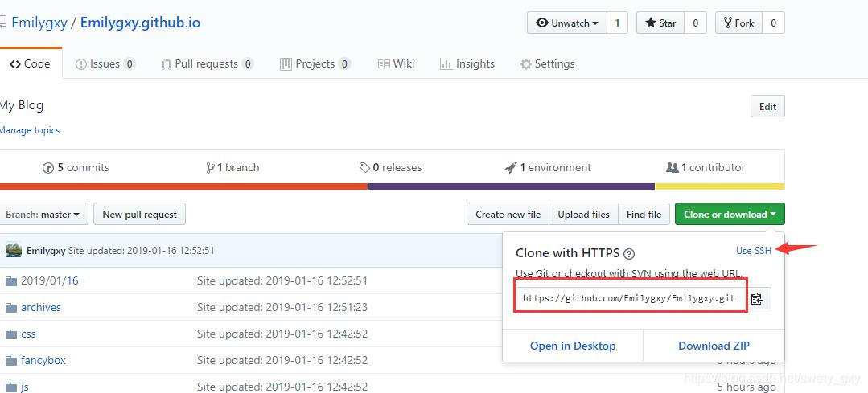The height and width of the screenshot is (393, 868).
Task: Open the archives folder
Action: point(41,307)
